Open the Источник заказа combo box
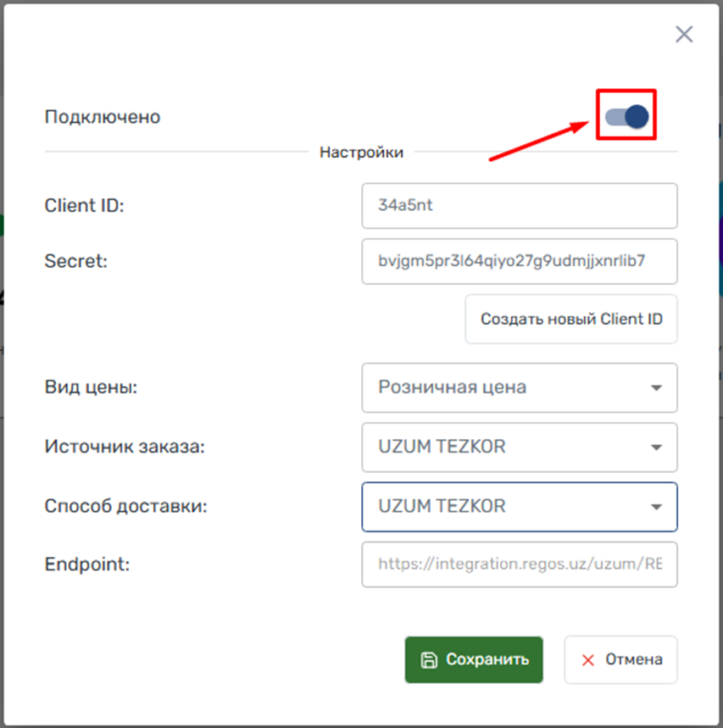Viewport: 723px width, 728px height. 519,447
